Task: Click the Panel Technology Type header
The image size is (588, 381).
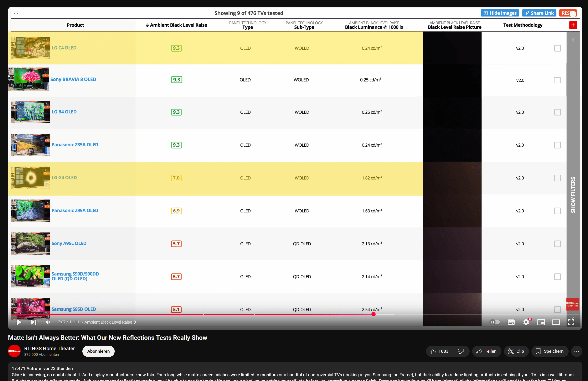Action: 248,25
